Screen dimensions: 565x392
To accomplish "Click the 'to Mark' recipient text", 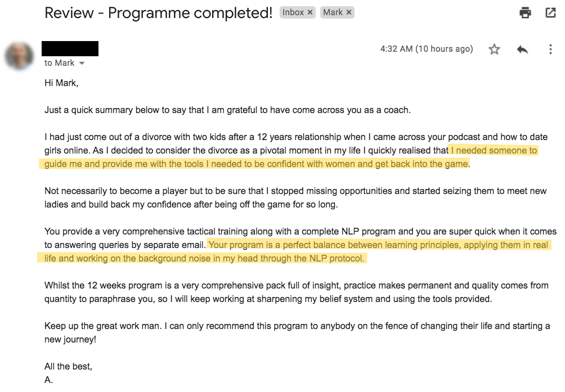I will (x=60, y=63).
